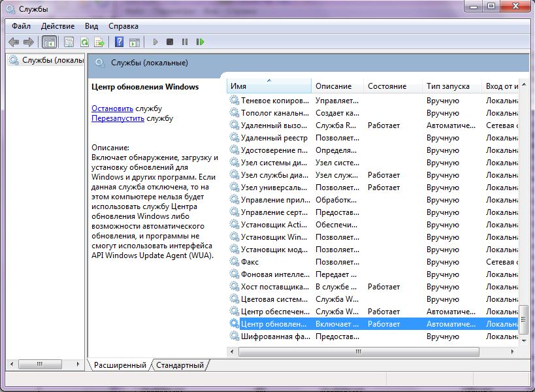Open the Properties toolbar icon
Image resolution: width=535 pixels, height=392 pixels.
click(x=69, y=42)
